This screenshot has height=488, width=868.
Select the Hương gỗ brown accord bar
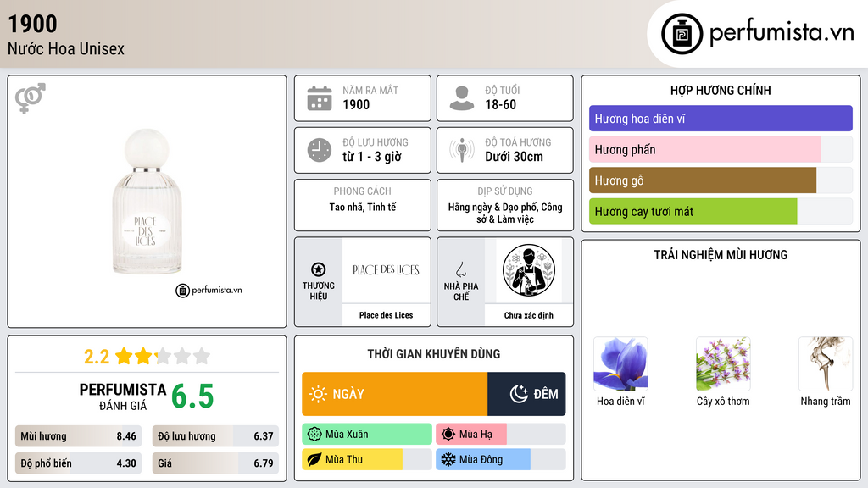click(721, 180)
